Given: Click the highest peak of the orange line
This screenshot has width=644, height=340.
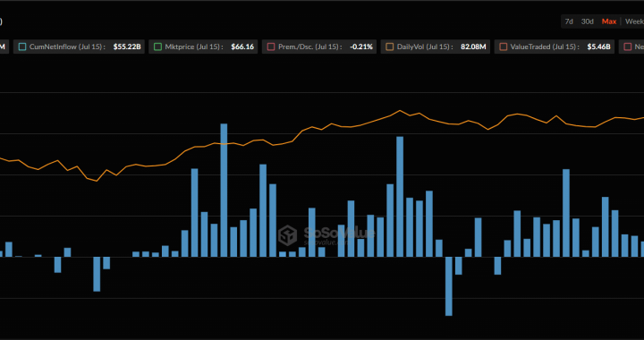Looking at the screenshot, I should pyautogui.click(x=399, y=110).
